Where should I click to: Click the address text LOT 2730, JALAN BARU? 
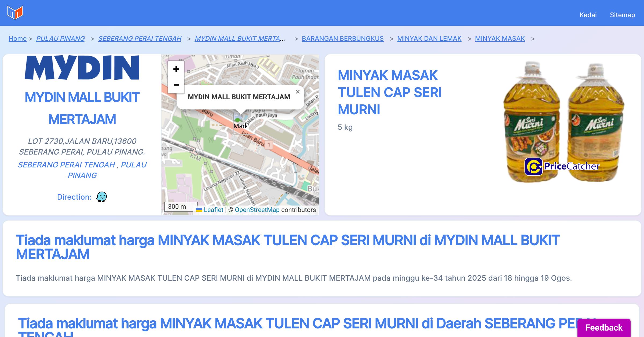pos(82,146)
